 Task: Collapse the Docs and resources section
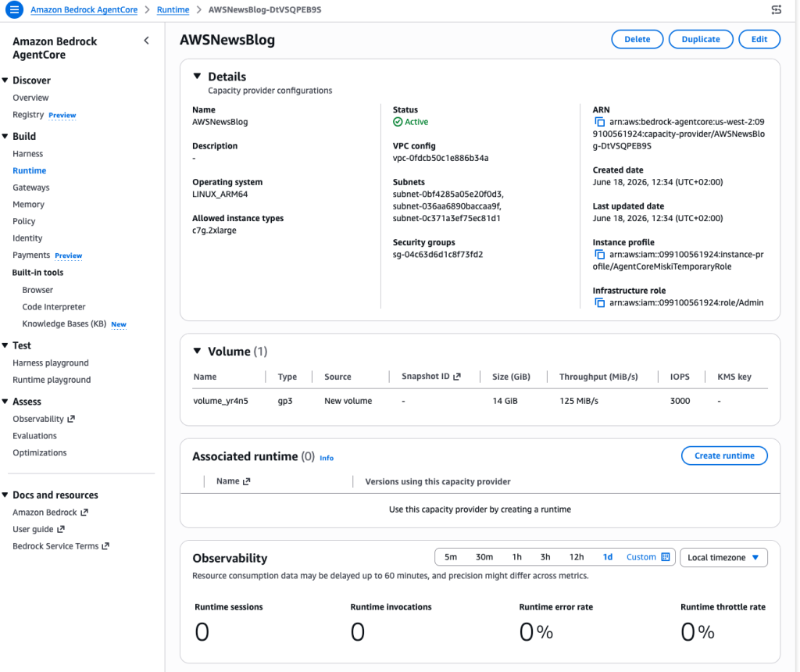(x=5, y=495)
